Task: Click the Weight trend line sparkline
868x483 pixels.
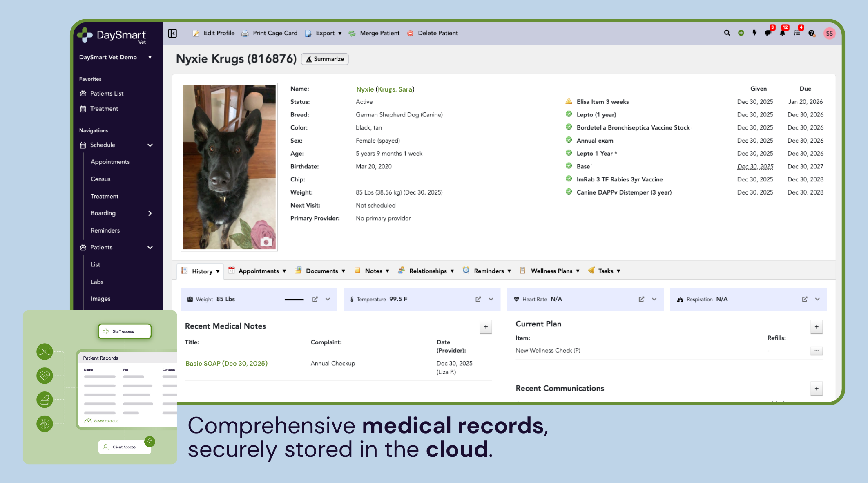Action: coord(295,299)
